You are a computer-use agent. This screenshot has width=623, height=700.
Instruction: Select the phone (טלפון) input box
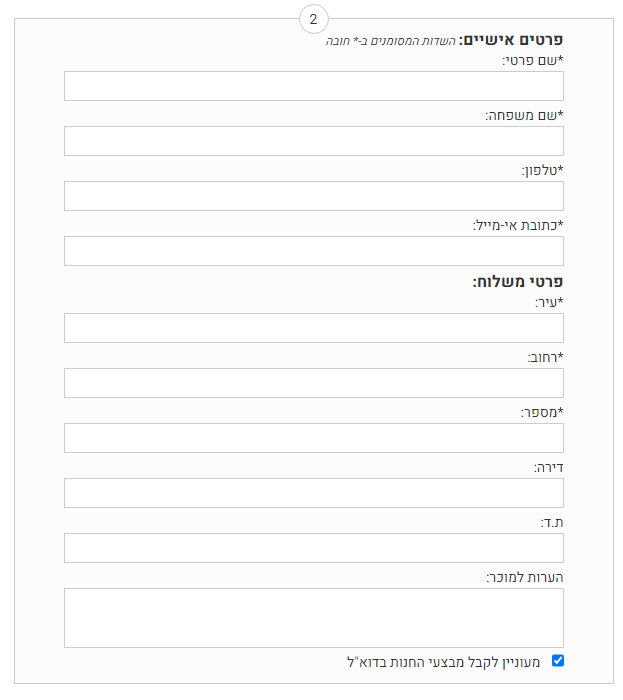click(314, 196)
